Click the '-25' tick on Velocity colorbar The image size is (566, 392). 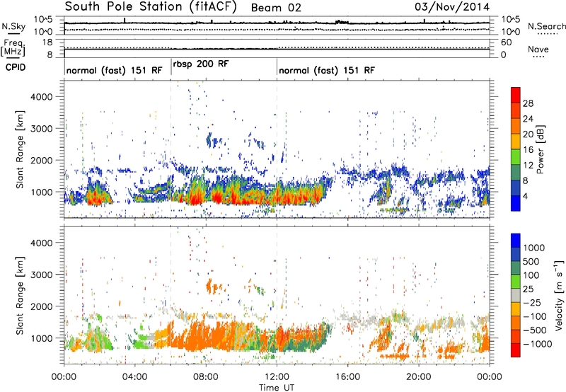tap(531, 302)
